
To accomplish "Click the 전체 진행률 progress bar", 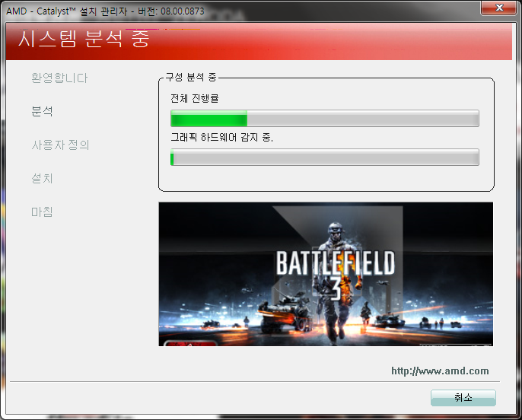I will point(325,118).
